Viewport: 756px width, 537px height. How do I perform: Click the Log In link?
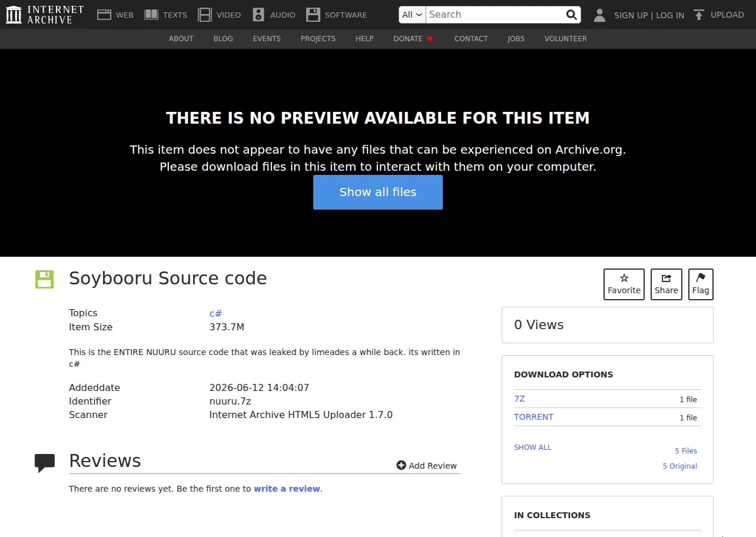tap(670, 15)
